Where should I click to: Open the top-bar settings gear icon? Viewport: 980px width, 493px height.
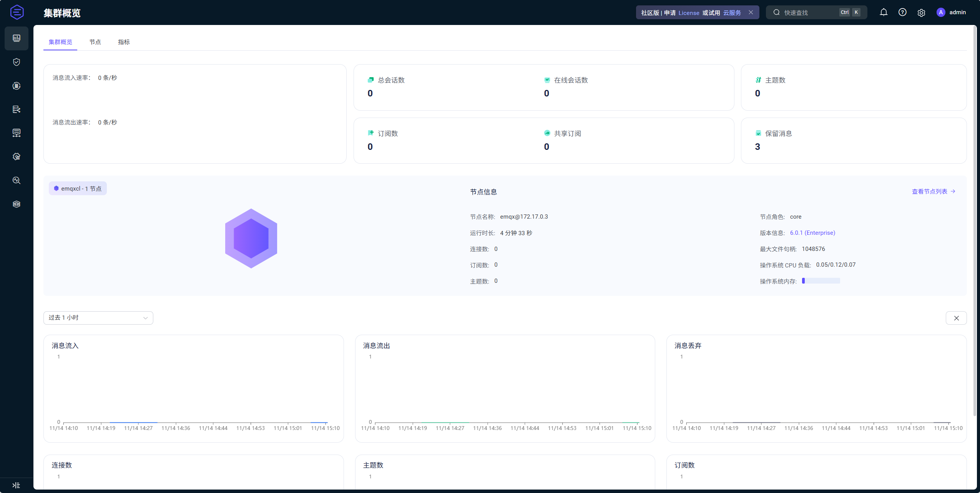tap(921, 13)
